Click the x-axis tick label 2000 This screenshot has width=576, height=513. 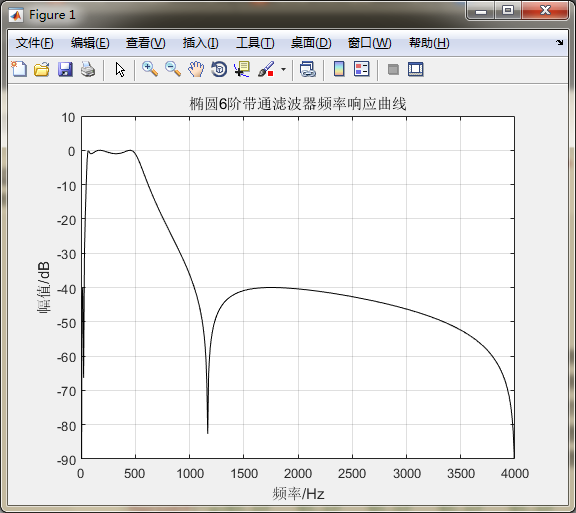click(298, 473)
